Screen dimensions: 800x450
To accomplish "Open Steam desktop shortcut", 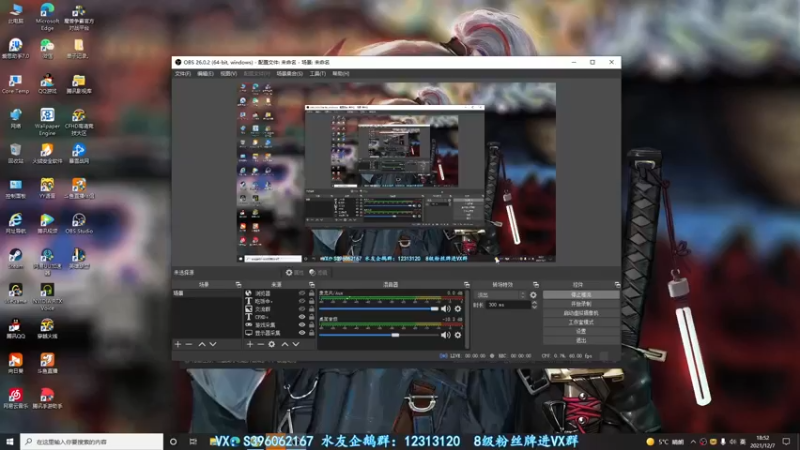I will (x=15, y=259).
